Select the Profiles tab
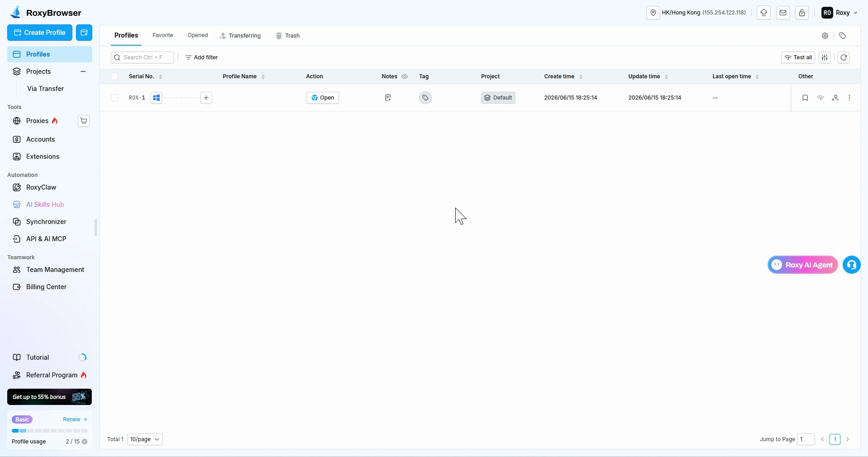Viewport: 868px width, 457px height. [126, 35]
